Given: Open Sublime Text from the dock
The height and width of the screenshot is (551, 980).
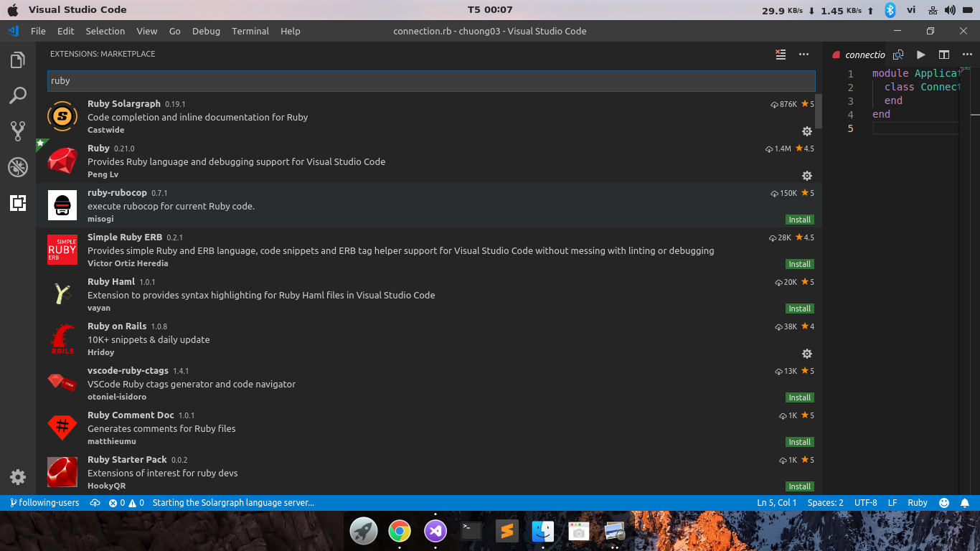Looking at the screenshot, I should coord(507,531).
